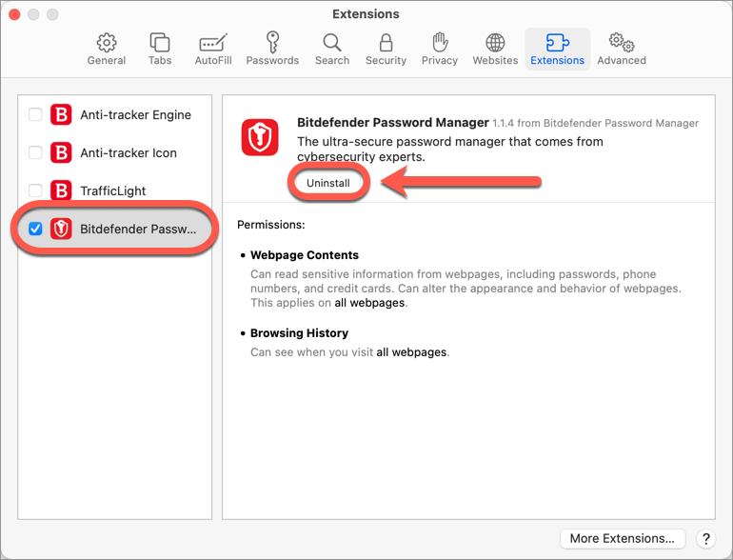Viewport: 733px width, 560px height.
Task: Switch to the Websites tab label
Action: tap(495, 60)
